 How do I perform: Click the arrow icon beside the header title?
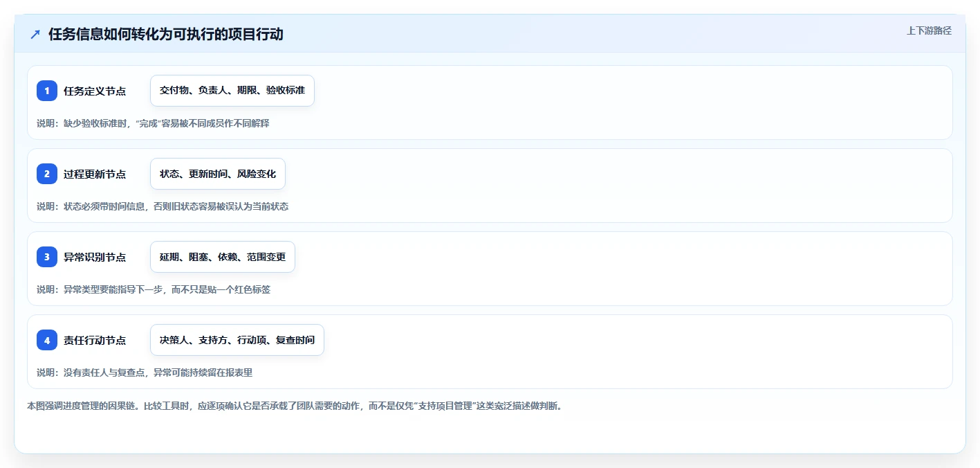click(35, 34)
